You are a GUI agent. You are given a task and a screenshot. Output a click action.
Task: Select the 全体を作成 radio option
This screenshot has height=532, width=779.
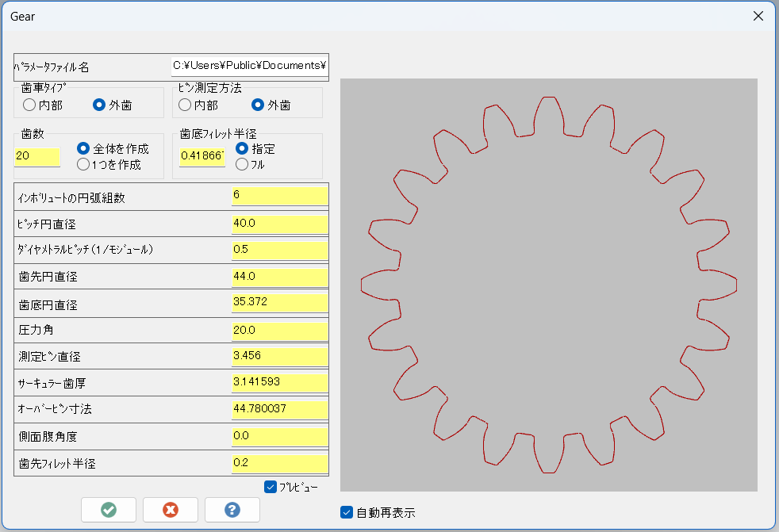(x=83, y=148)
